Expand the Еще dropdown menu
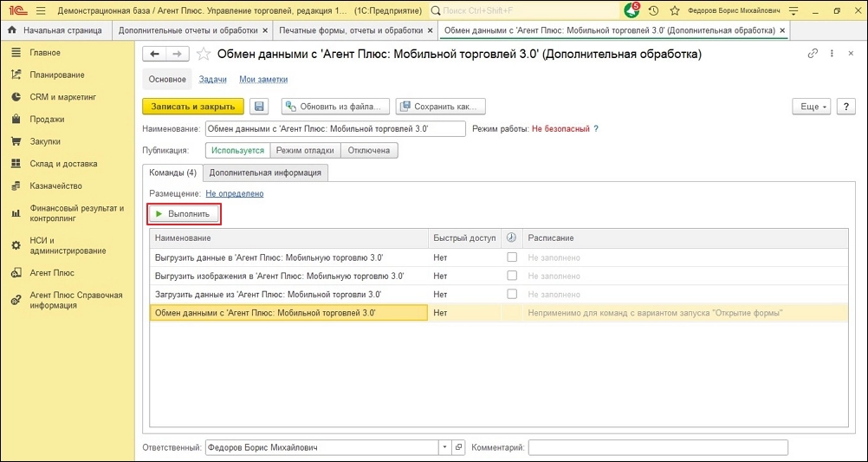Viewport: 868px width, 462px height. point(812,107)
